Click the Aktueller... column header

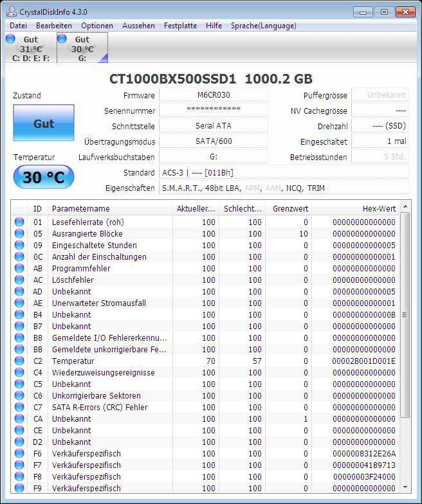[196, 208]
